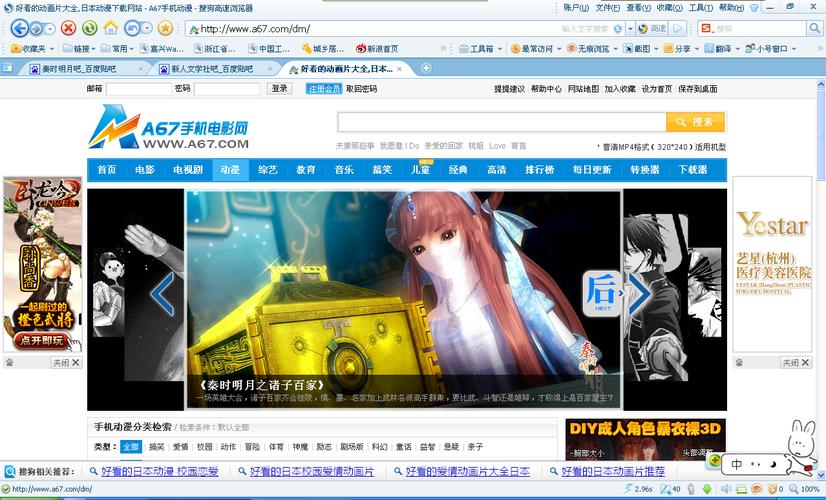Click the 注册会员 register link
The image size is (826, 500).
pos(324,89)
